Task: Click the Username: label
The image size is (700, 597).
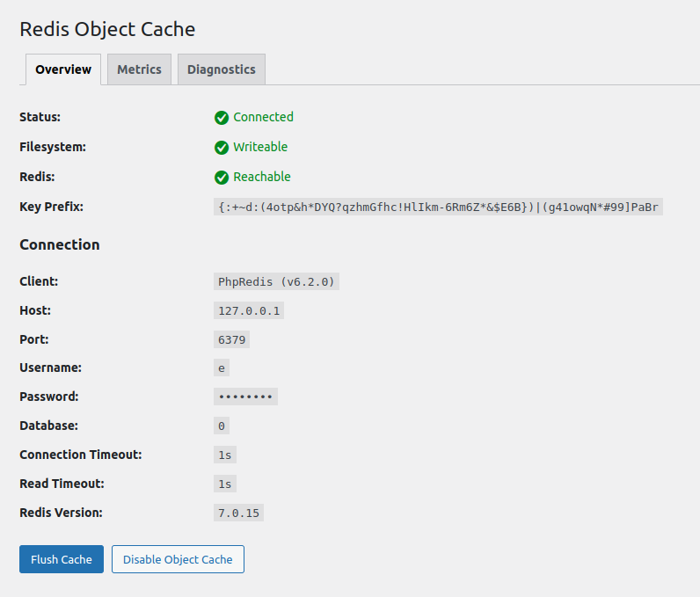Action: pyautogui.click(x=50, y=368)
